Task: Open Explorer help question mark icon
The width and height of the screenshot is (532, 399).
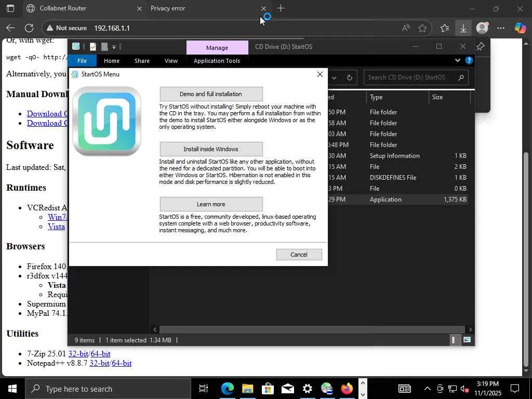Action: pyautogui.click(x=469, y=60)
